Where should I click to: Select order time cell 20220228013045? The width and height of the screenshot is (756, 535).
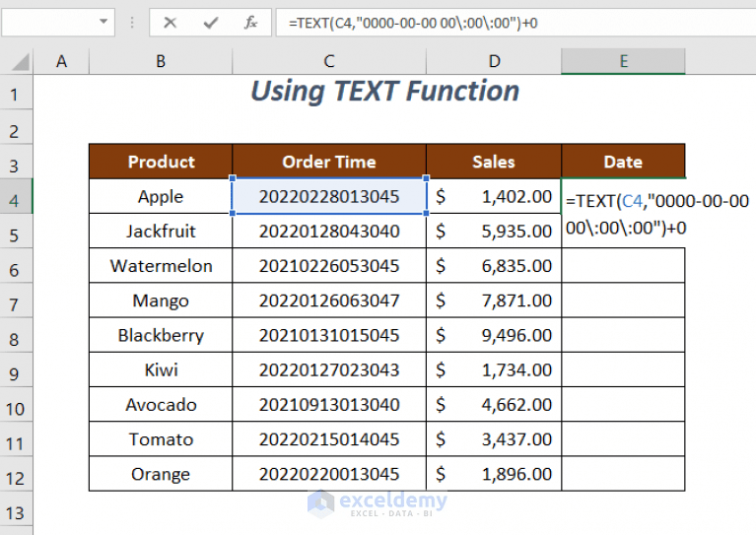click(329, 196)
